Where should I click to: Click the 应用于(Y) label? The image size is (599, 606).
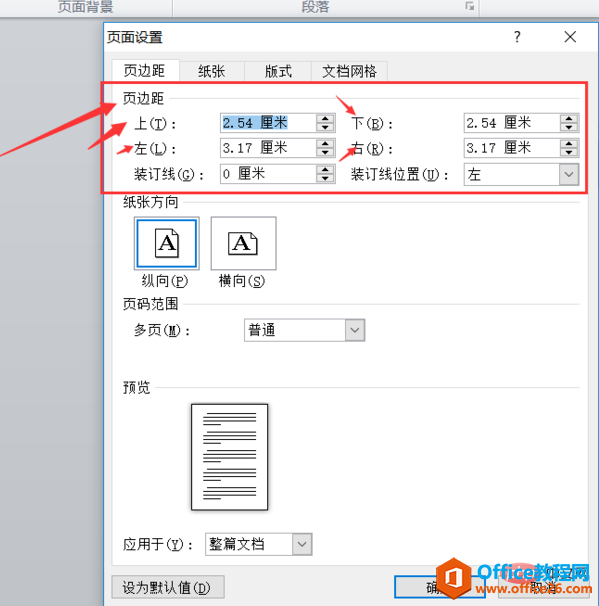158,545
